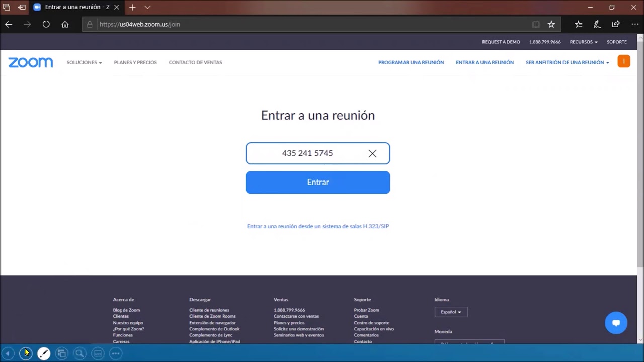
Task: Open Solicite una demostración footer link
Action: (298, 329)
